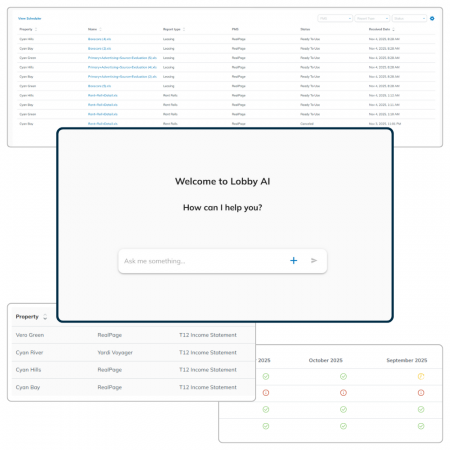Open the Boxscore (4).xls file link

point(99,39)
